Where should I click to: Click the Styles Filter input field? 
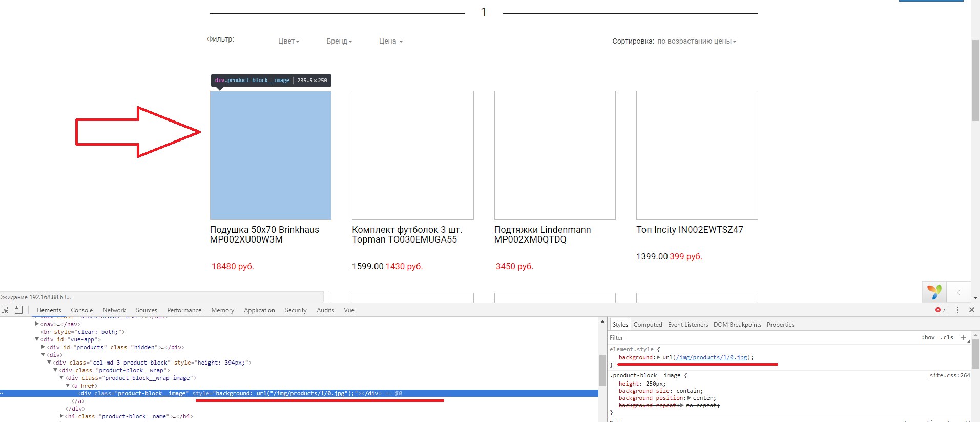[763, 338]
